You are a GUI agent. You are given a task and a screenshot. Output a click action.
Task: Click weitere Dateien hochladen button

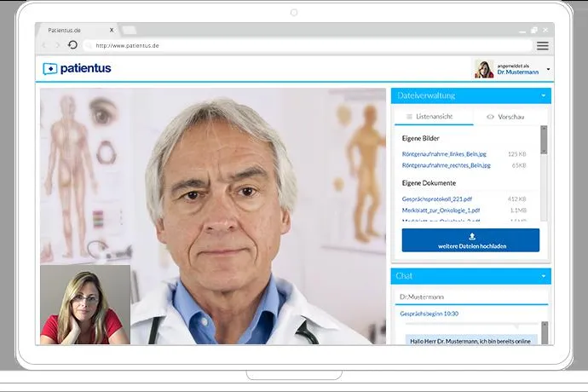(470, 240)
